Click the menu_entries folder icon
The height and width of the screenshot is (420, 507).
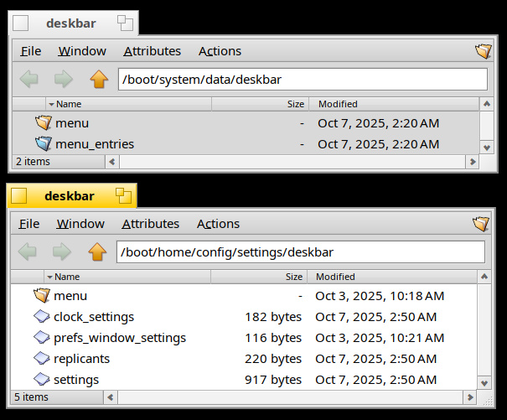point(44,143)
